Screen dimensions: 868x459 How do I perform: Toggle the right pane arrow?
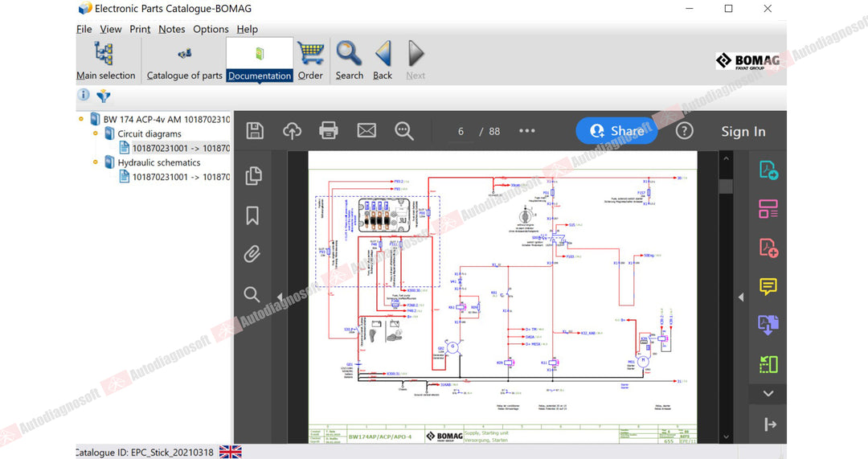741,297
